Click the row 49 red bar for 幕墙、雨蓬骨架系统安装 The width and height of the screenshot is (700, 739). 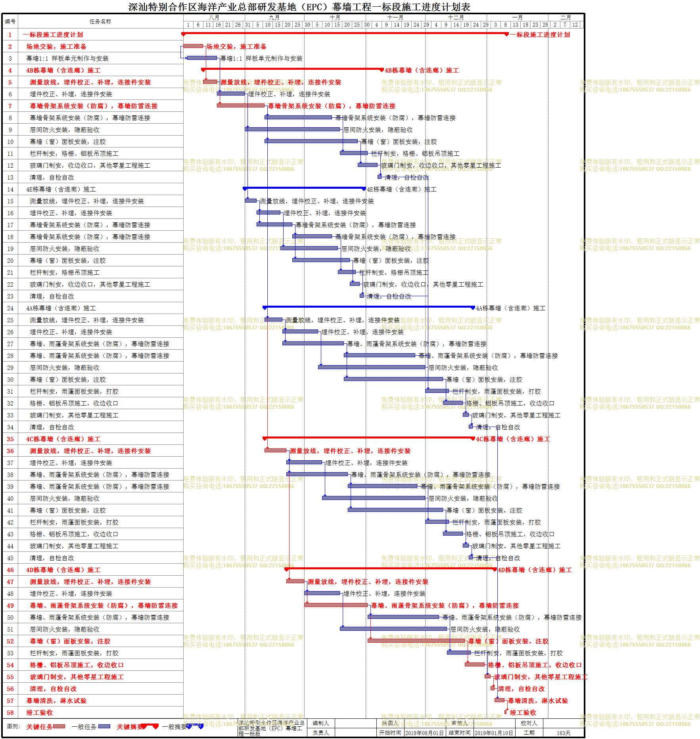336,605
